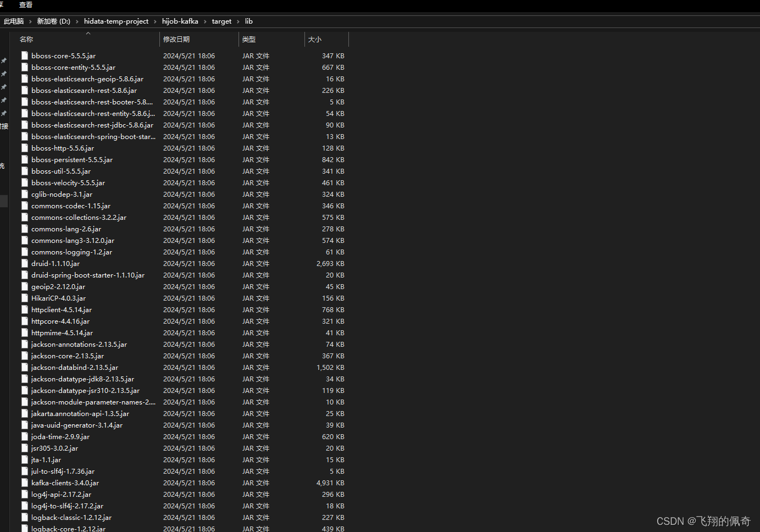Select bboss-persistent-5.5.5.jar file name

[72, 159]
